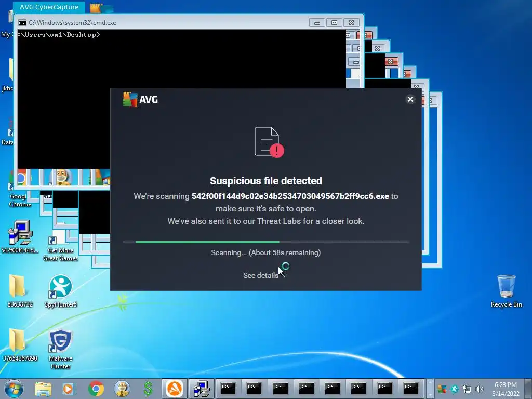Viewport: 532px width, 399px height.
Task: Select the 542f00f144d... executable on desktop
Action: 20,237
